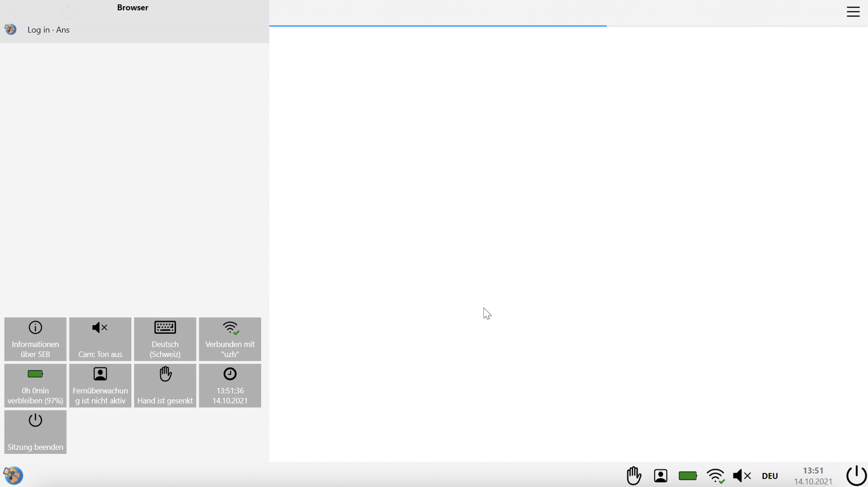This screenshot has width=868, height=487.
Task: Click the clock tile showing 13:51:36
Action: 230,385
